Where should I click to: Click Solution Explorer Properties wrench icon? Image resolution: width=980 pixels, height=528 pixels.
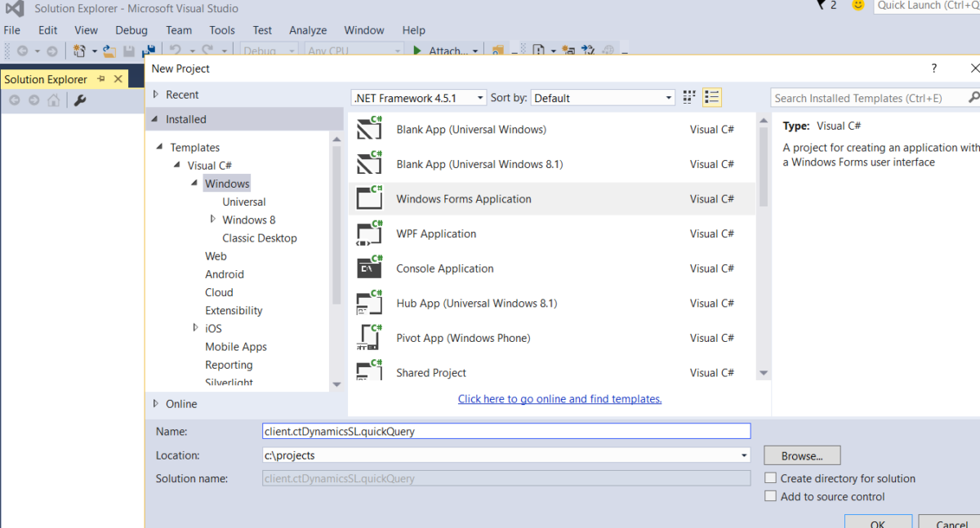[79, 100]
